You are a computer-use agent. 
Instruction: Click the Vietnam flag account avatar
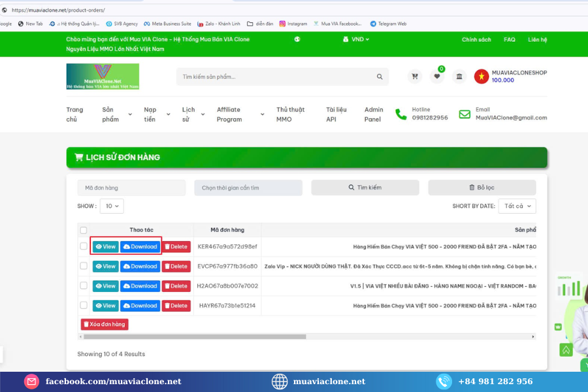pos(482,76)
